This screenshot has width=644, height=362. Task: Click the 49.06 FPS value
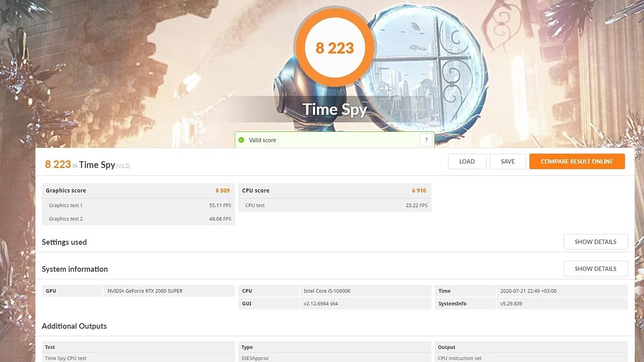pyautogui.click(x=220, y=219)
